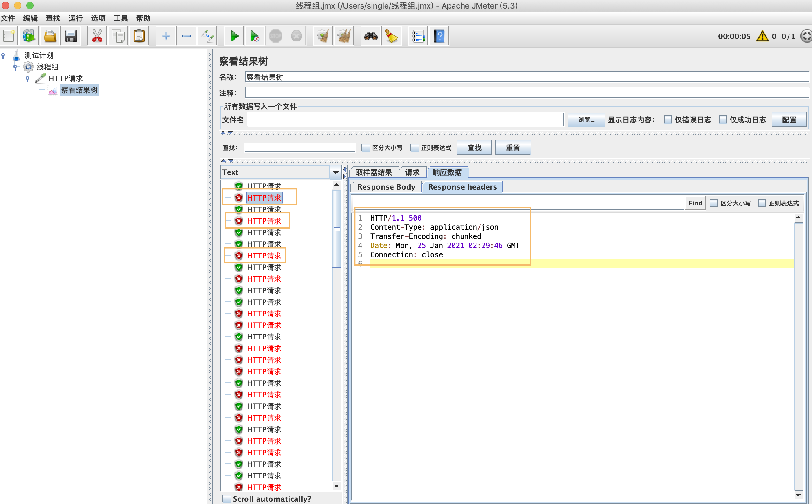This screenshot has width=812, height=504.
Task: Open the Response Body tab
Action: [386, 187]
